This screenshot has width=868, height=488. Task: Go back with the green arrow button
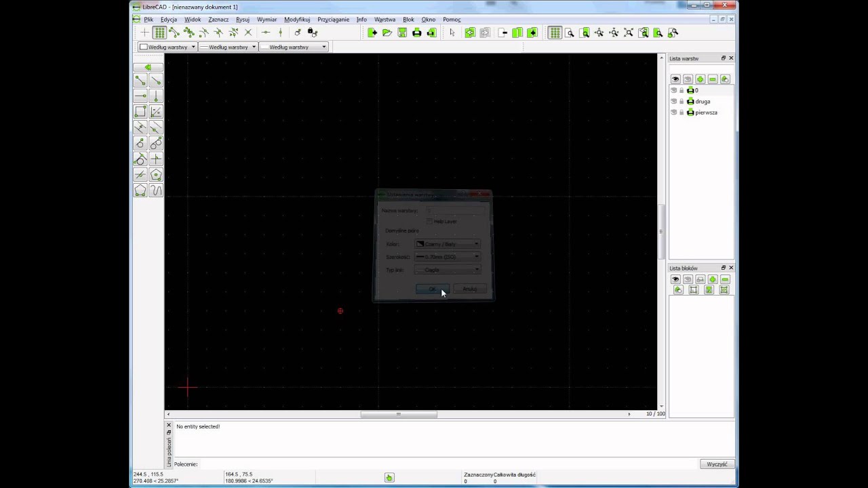tap(148, 67)
